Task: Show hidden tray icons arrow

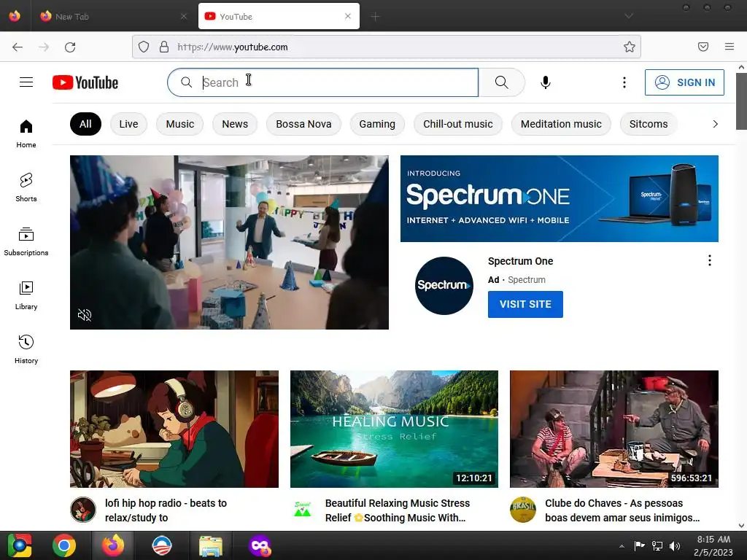Action: coord(622,546)
